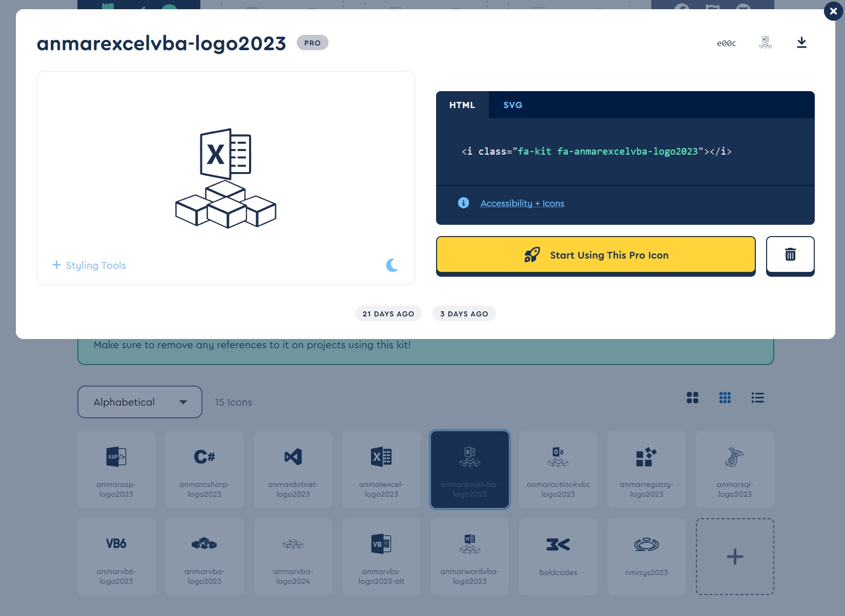Open the Alphabetical sort dropdown
This screenshot has width=845, height=616.
tap(140, 402)
